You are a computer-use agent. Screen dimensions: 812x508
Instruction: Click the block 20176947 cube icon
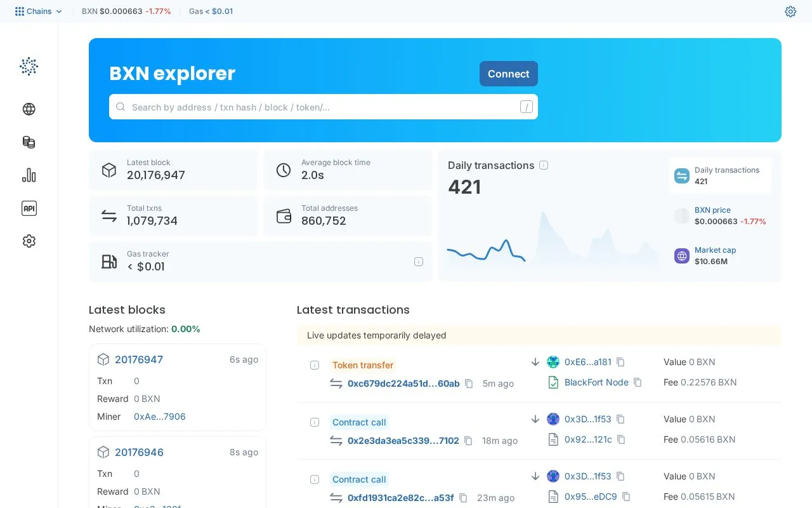(103, 359)
